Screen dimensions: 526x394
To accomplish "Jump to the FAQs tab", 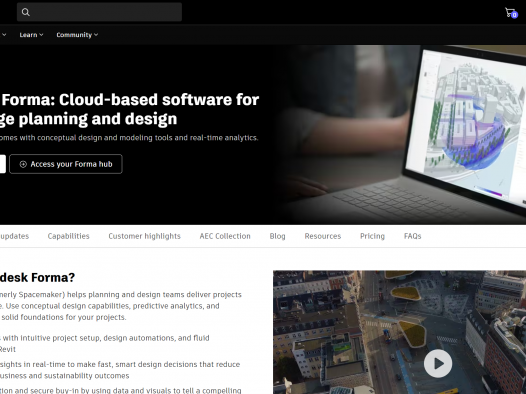I will [413, 236].
